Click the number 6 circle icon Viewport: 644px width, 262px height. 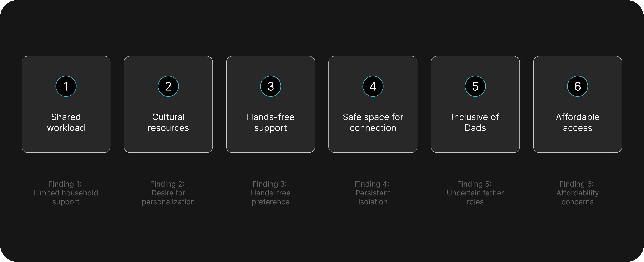point(577,86)
